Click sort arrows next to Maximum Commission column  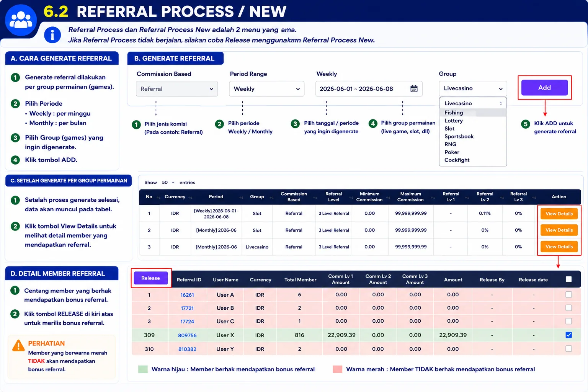[x=433, y=198]
